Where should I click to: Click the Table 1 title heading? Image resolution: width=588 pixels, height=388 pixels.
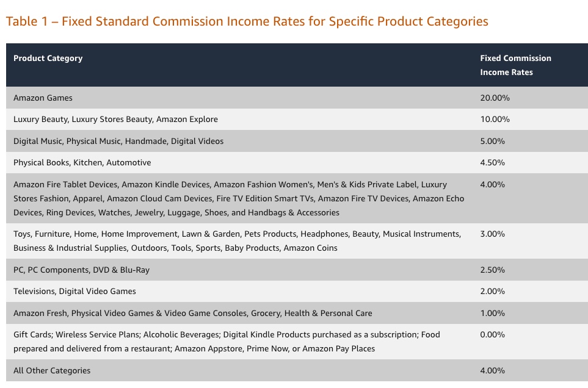pos(247,21)
